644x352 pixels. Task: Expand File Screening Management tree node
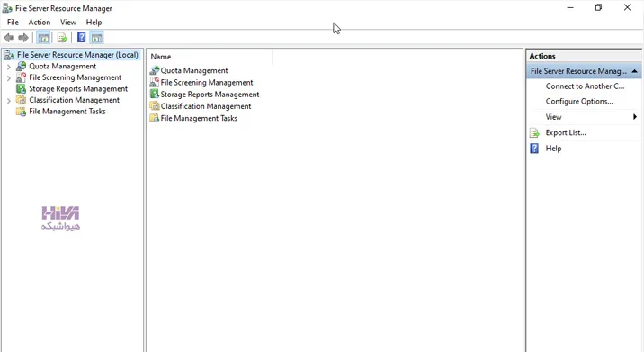pos(9,77)
